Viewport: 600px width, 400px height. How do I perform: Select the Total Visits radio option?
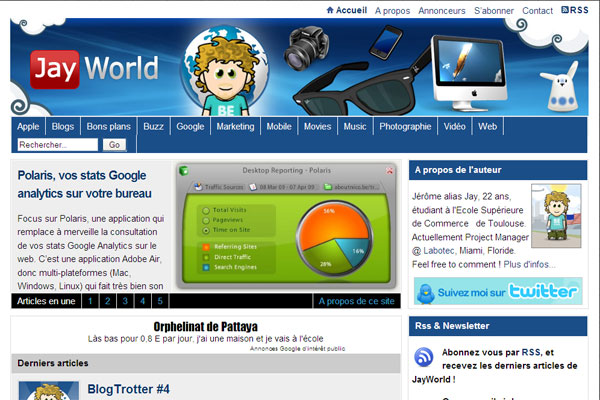[x=206, y=211]
